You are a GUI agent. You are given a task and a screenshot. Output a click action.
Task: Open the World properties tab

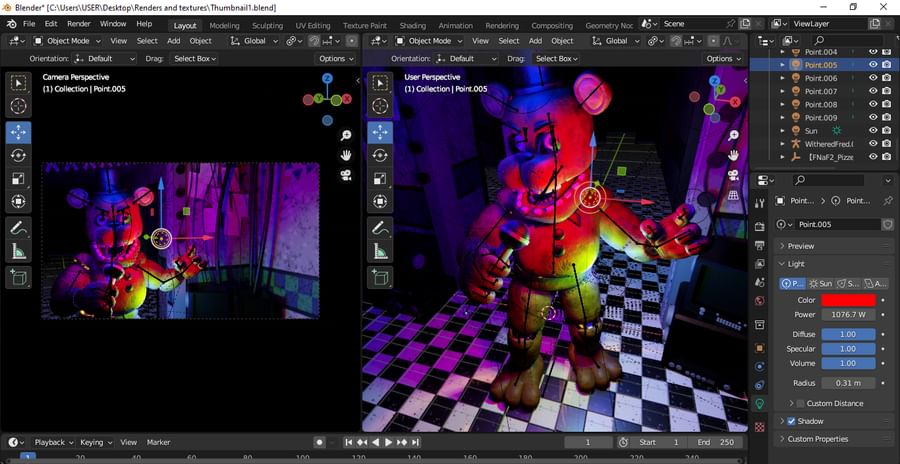tap(760, 300)
